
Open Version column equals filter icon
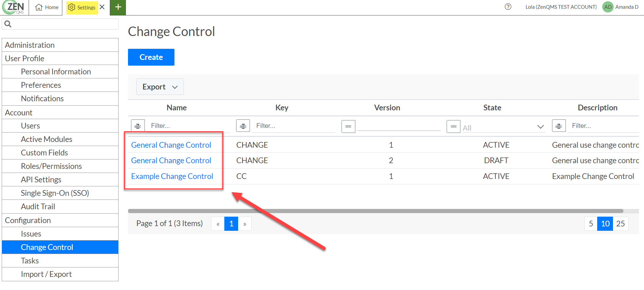tap(348, 126)
